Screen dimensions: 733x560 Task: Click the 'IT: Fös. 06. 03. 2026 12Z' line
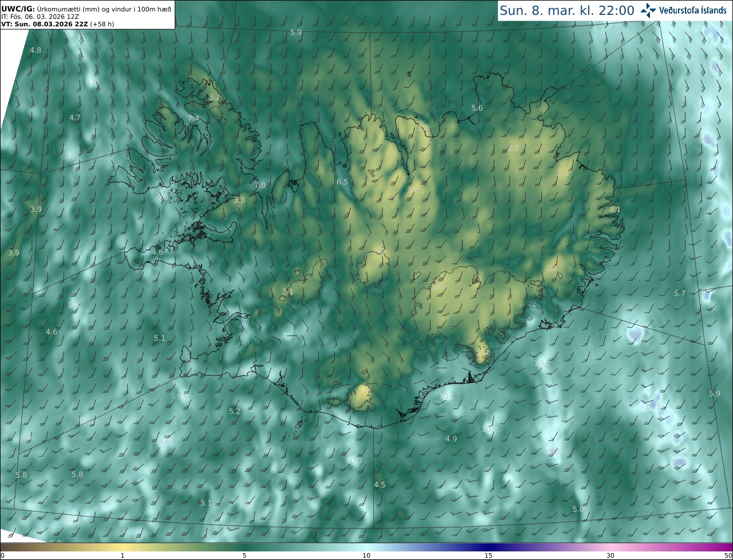coord(40,17)
